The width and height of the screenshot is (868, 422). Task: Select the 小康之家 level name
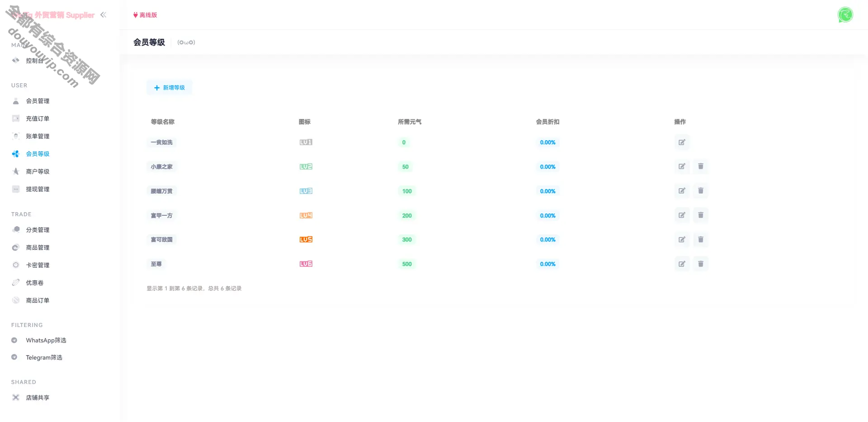pos(162,167)
